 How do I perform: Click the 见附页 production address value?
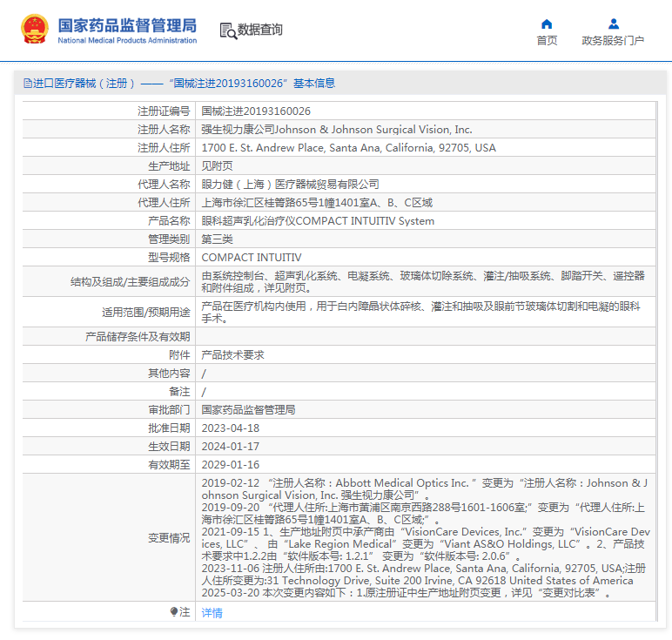click(217, 166)
